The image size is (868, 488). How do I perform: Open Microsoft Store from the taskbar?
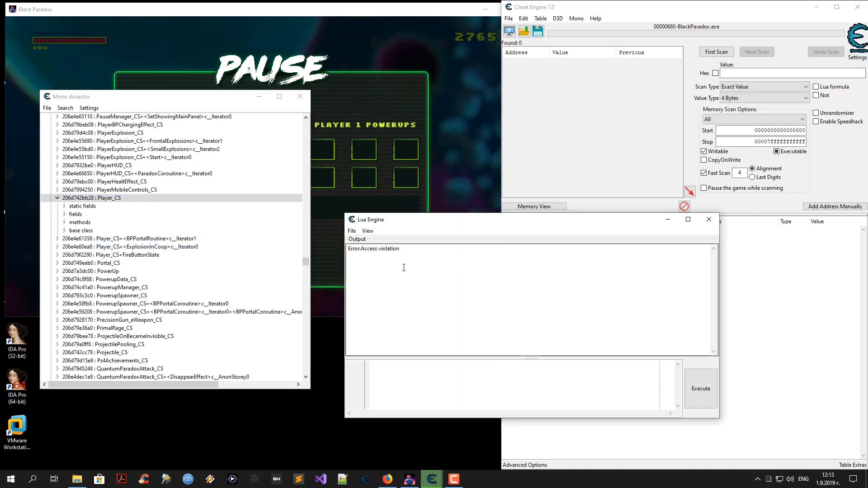click(x=99, y=479)
